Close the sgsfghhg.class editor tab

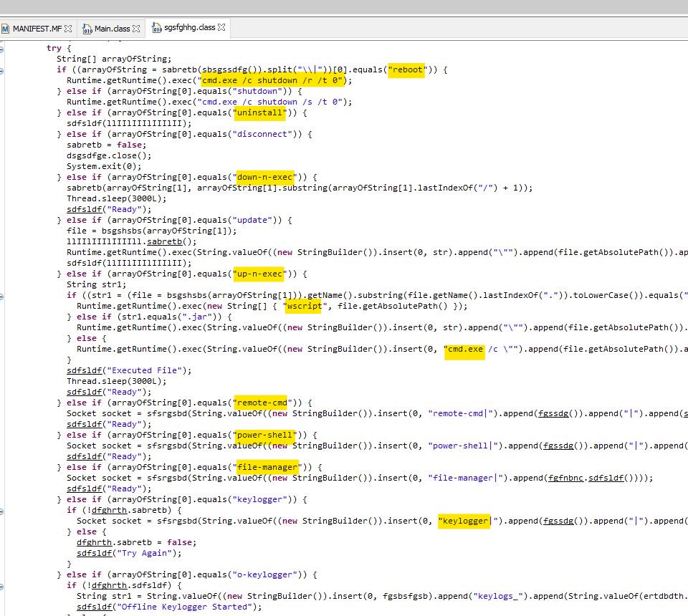[221, 27]
